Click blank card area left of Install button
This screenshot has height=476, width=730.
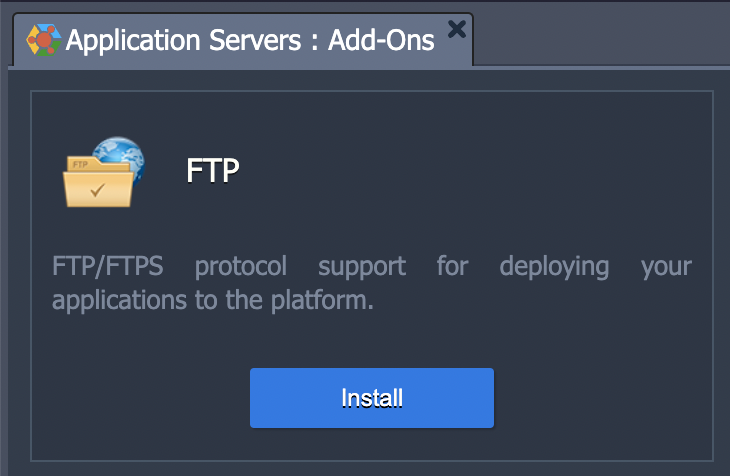(140, 398)
